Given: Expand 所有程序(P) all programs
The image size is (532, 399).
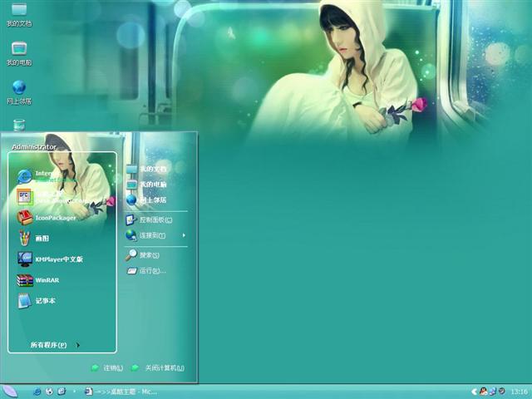Looking at the screenshot, I should coord(55,345).
